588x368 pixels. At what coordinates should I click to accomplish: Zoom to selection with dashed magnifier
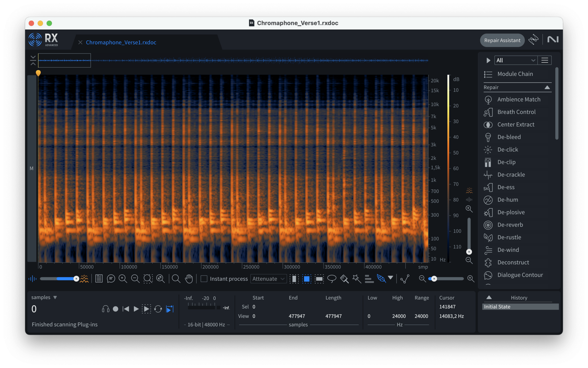148,279
